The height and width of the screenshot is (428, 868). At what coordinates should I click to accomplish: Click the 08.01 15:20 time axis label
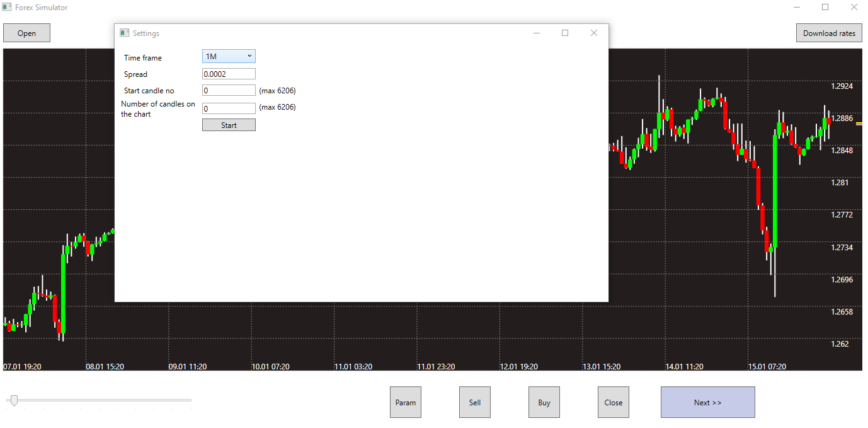tap(105, 366)
